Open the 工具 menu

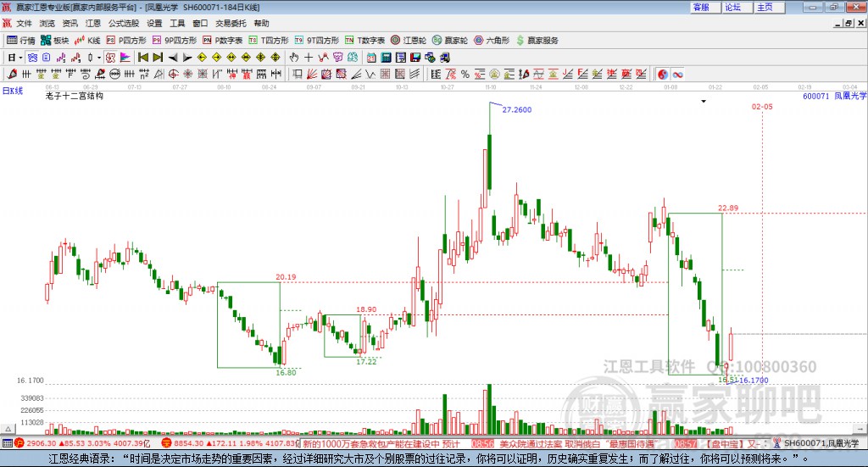click(x=177, y=23)
